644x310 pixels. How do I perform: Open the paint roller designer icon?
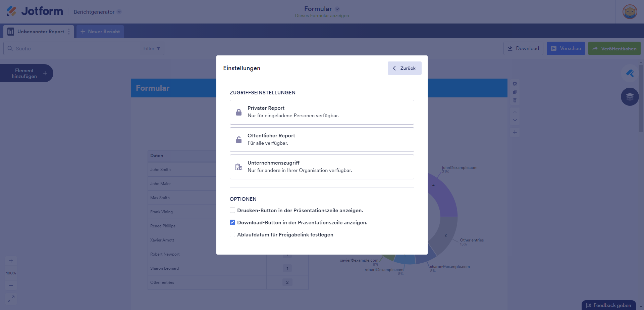click(630, 73)
